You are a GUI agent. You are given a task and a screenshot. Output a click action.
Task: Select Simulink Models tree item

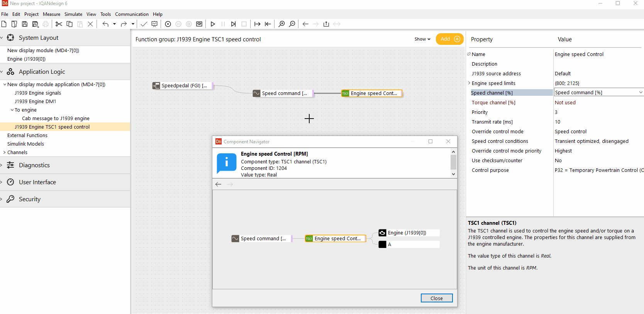pos(25,144)
